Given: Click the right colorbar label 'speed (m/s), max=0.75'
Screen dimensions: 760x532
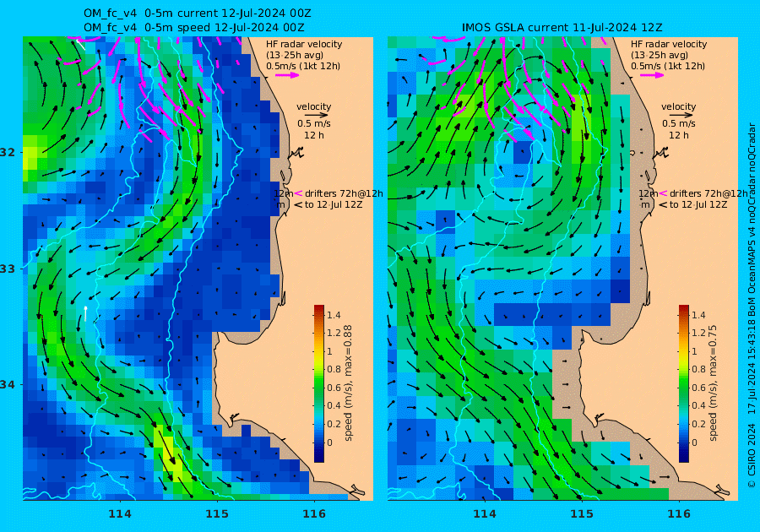Looking at the screenshot, I should [713, 383].
